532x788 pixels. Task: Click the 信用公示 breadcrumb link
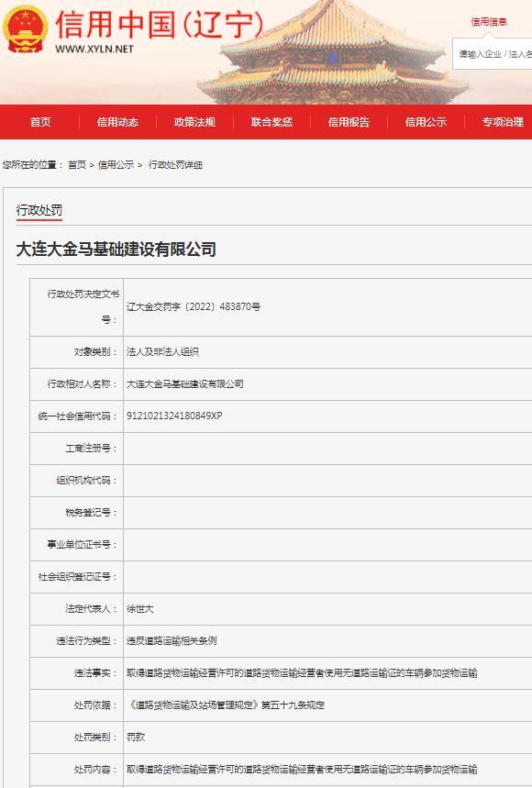coord(116,165)
